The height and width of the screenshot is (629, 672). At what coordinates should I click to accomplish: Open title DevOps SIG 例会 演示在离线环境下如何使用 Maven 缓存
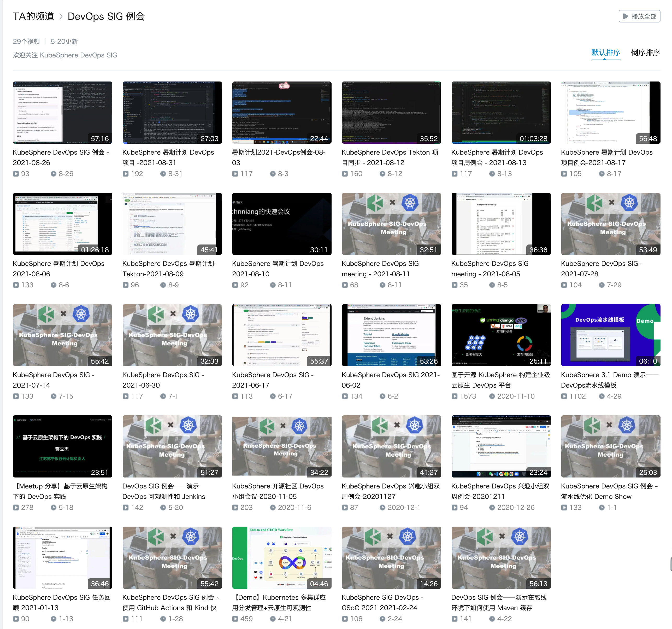[x=499, y=602]
